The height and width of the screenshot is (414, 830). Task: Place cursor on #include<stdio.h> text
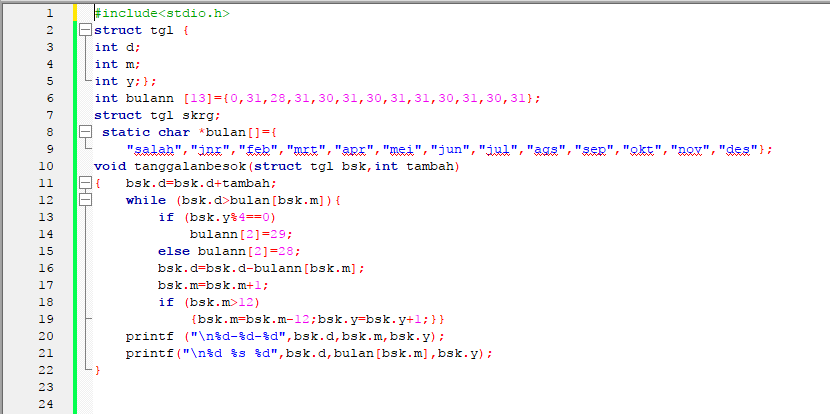pos(162,13)
